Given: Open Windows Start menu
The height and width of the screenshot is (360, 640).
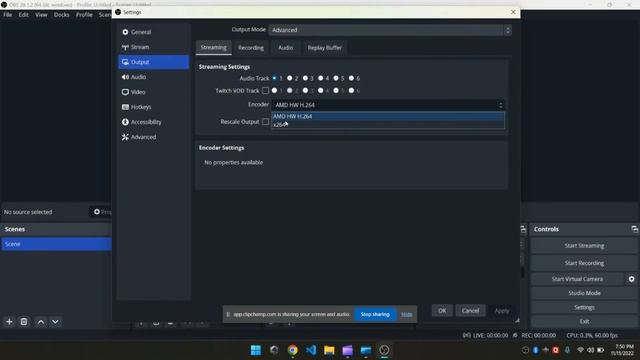Looking at the screenshot, I should [x=256, y=350].
